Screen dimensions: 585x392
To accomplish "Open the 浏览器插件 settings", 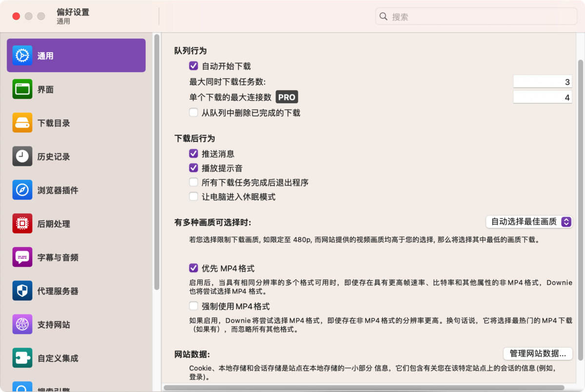I will (76, 190).
